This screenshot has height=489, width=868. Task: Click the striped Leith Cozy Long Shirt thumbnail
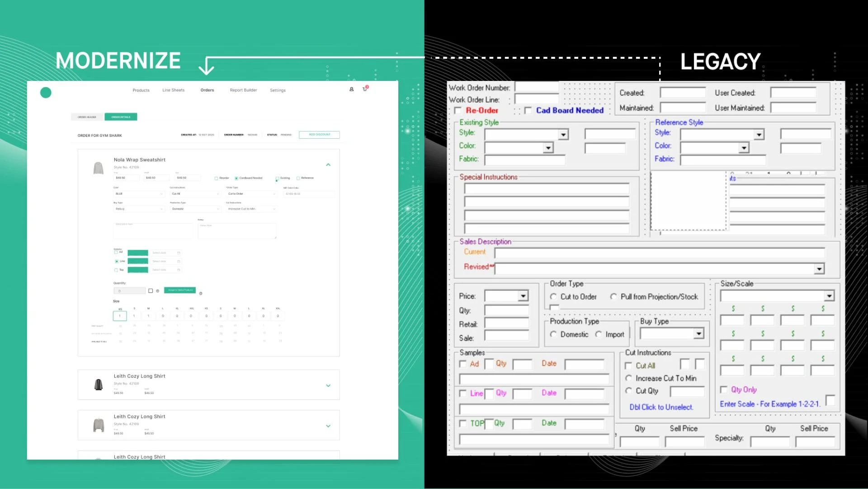pos(98,385)
